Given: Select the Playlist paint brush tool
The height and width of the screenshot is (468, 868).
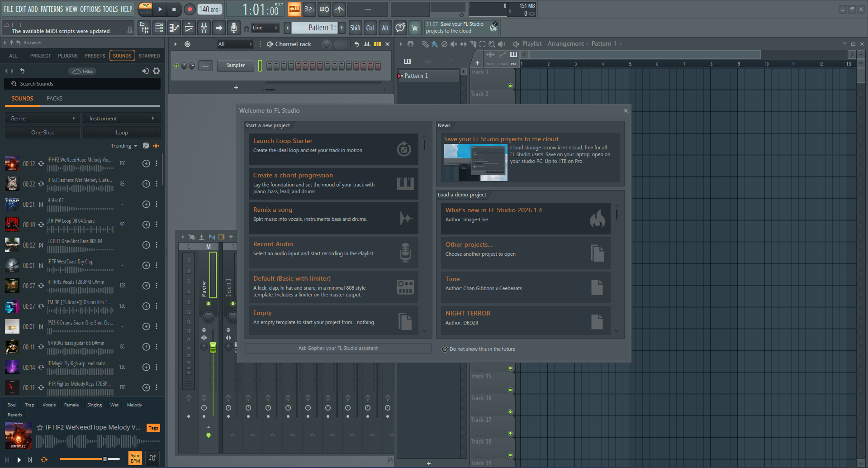Looking at the screenshot, I should [x=435, y=44].
